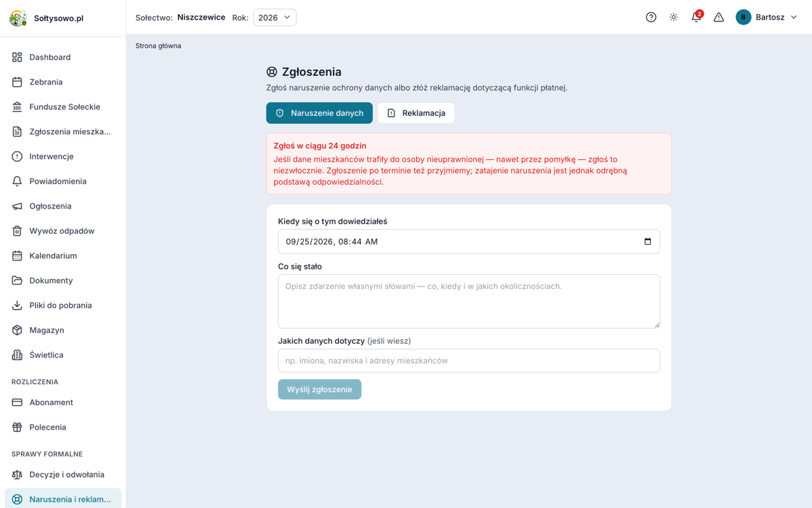The height and width of the screenshot is (508, 812).
Task: Click the Sołtysowo.pl logo icon
Action: click(18, 18)
